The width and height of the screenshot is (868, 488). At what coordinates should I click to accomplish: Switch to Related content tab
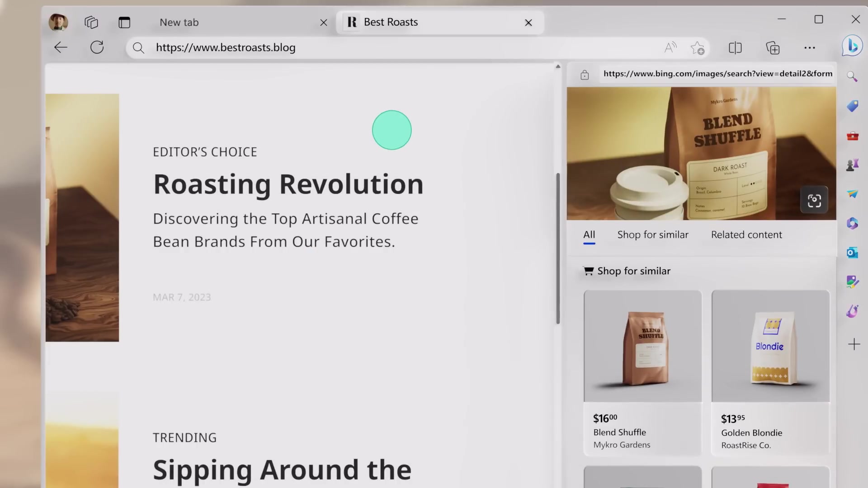click(746, 235)
